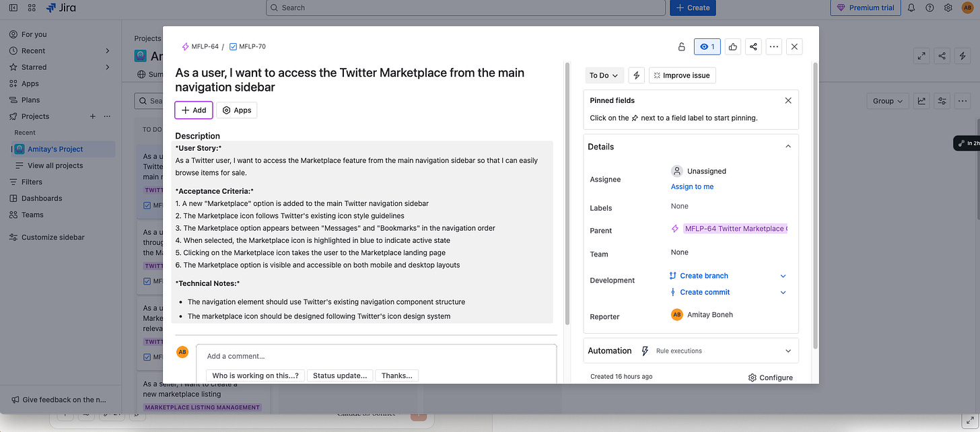The image size is (980, 432).
Task: Toggle the watch eye button showing 1
Action: tap(707, 46)
